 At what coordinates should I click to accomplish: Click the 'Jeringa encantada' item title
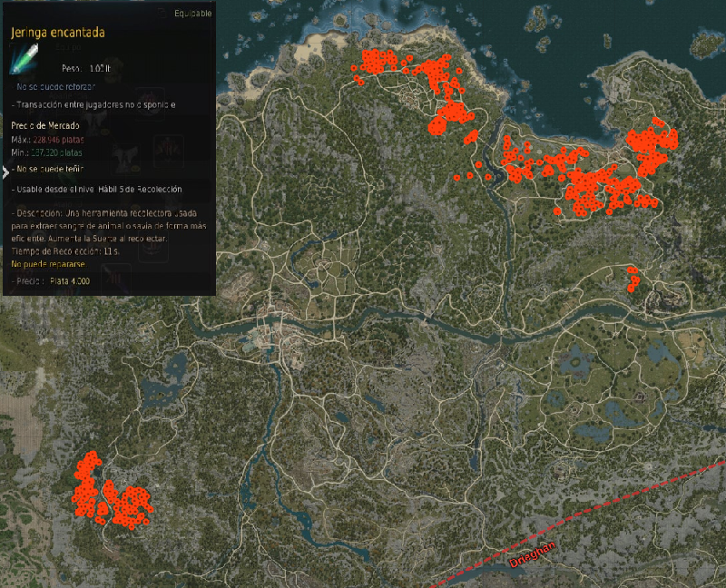(x=58, y=33)
